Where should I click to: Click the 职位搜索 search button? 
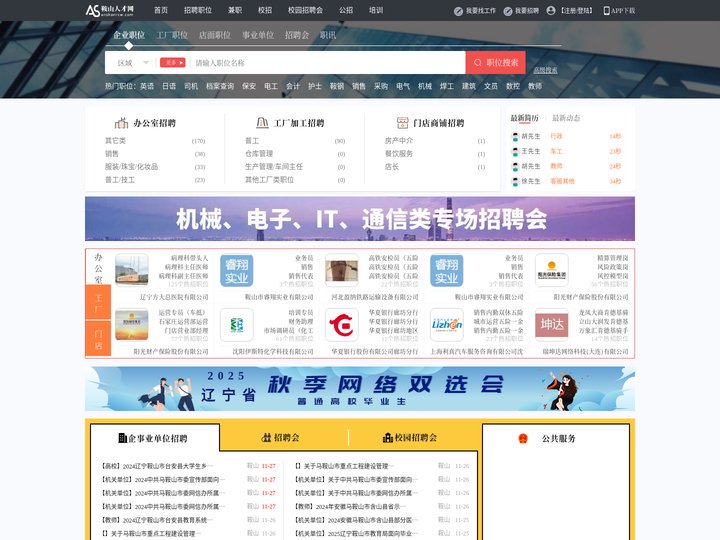(x=495, y=62)
